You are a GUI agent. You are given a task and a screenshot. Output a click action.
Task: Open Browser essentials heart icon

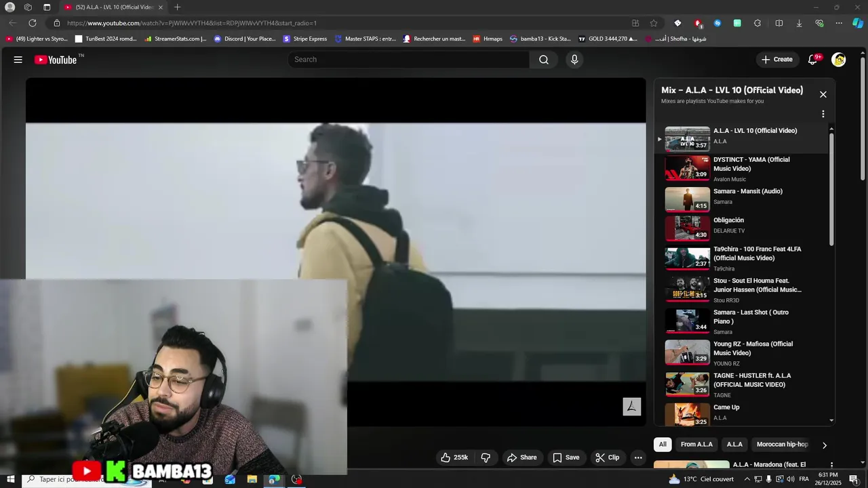[819, 23]
